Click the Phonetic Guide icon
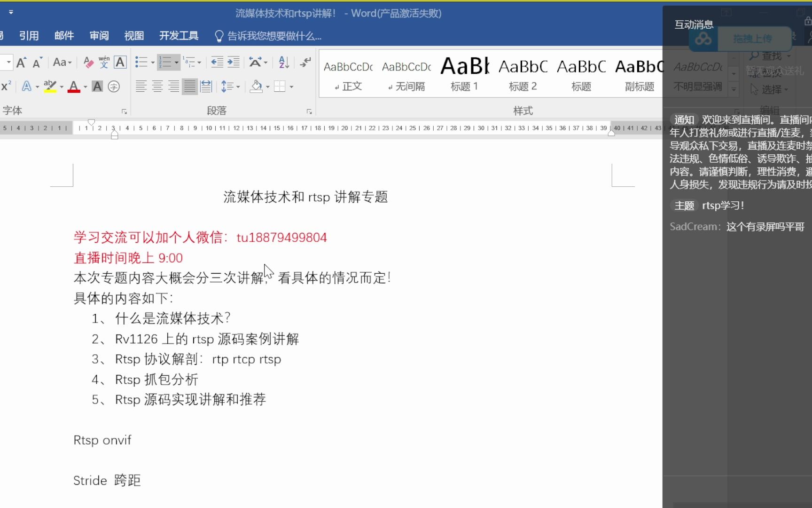The height and width of the screenshot is (508, 812). [103, 62]
